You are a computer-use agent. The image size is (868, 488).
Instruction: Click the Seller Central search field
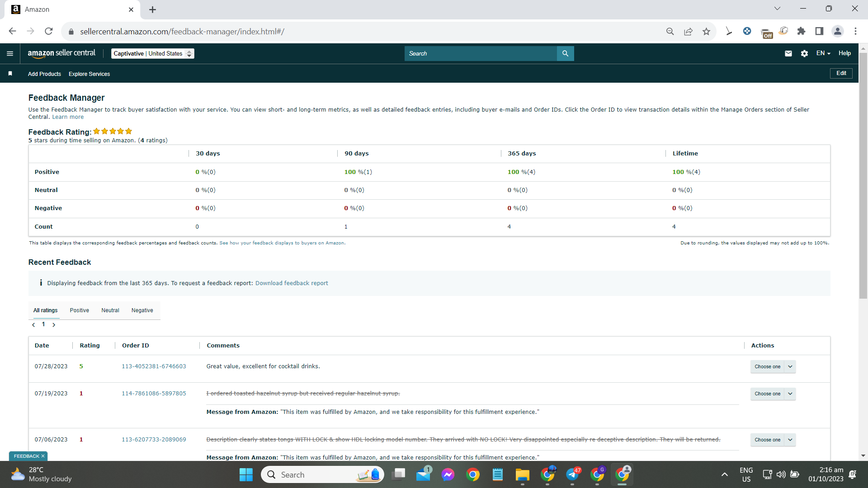pyautogui.click(x=481, y=53)
